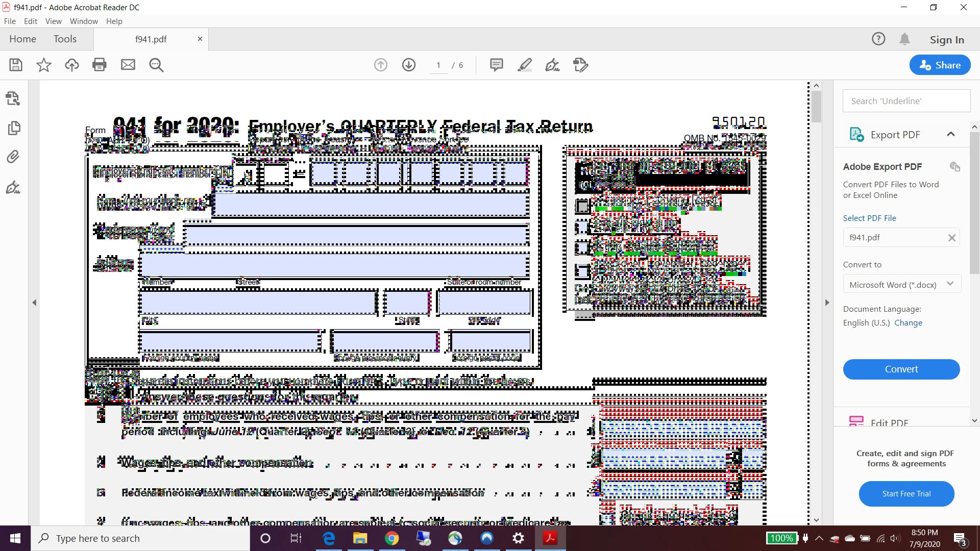Select the Highlight text pen tool
980x551 pixels.
524,65
